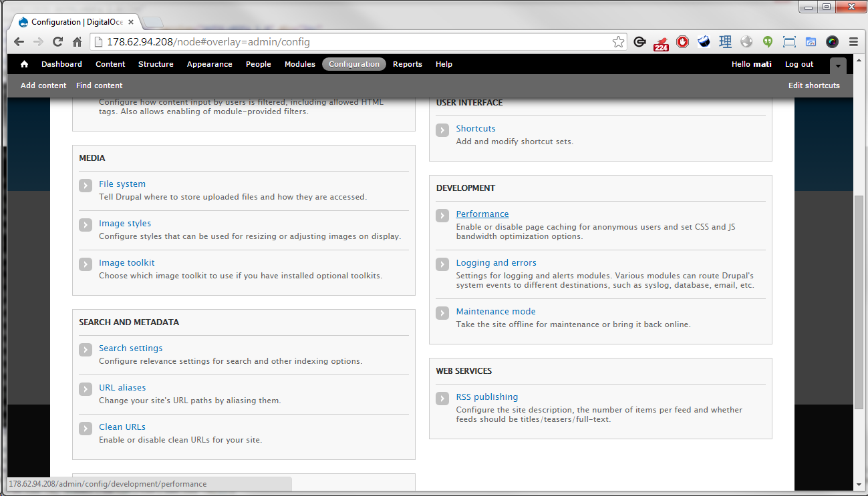Click the arrow icon beside Performance
The image size is (868, 496).
(442, 216)
